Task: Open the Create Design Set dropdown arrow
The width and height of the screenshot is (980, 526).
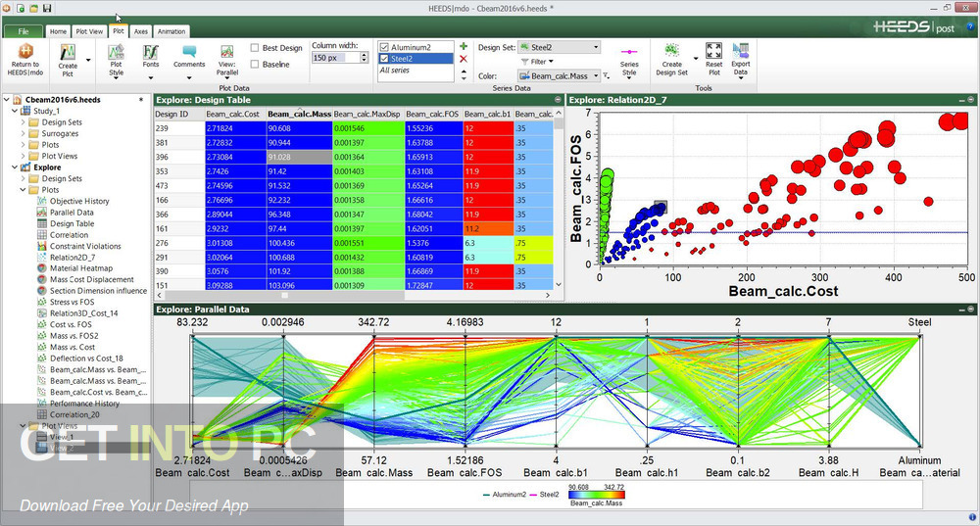Action: pyautogui.click(x=696, y=60)
